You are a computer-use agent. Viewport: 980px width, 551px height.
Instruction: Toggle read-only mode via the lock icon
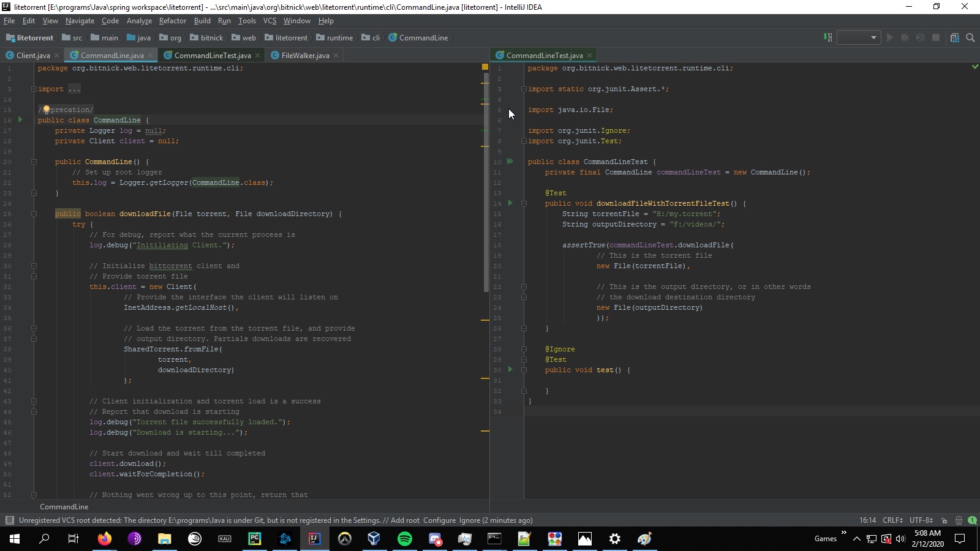click(x=944, y=520)
